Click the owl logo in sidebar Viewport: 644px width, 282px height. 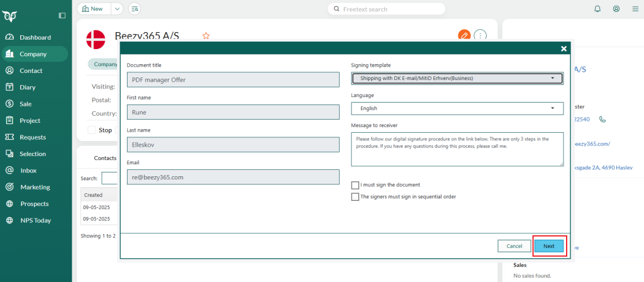click(x=9, y=16)
